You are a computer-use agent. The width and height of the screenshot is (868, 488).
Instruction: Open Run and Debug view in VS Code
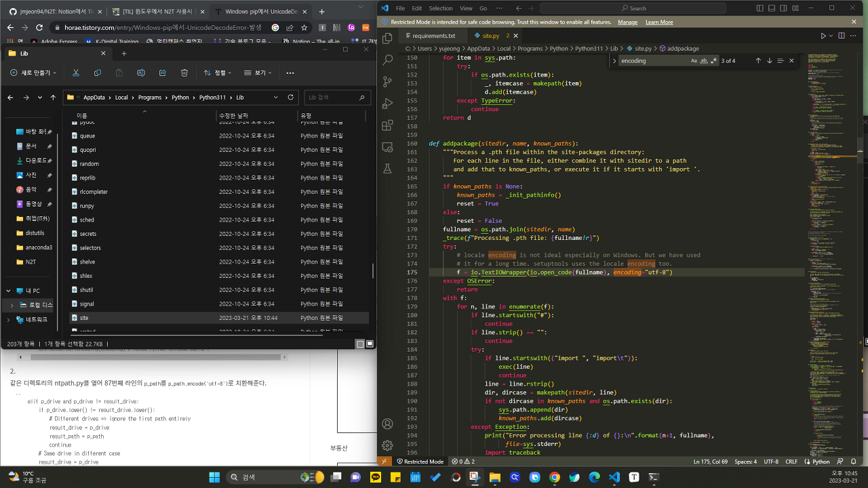387,103
